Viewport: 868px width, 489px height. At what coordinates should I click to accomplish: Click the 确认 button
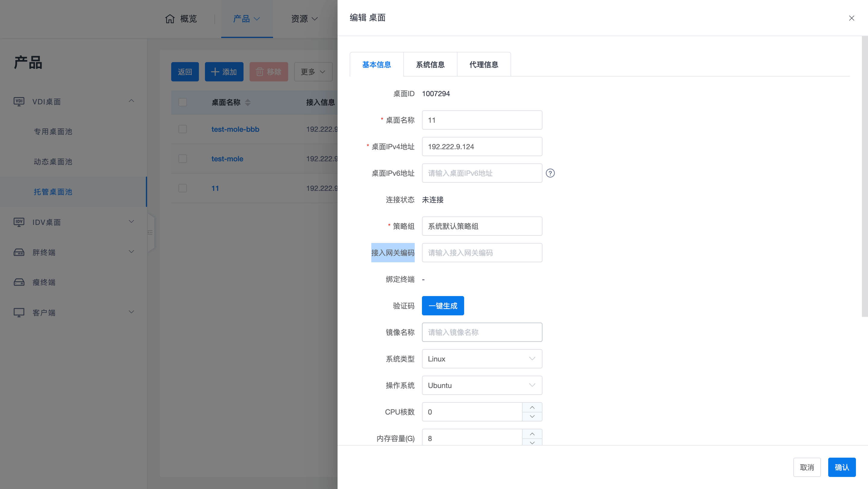841,467
